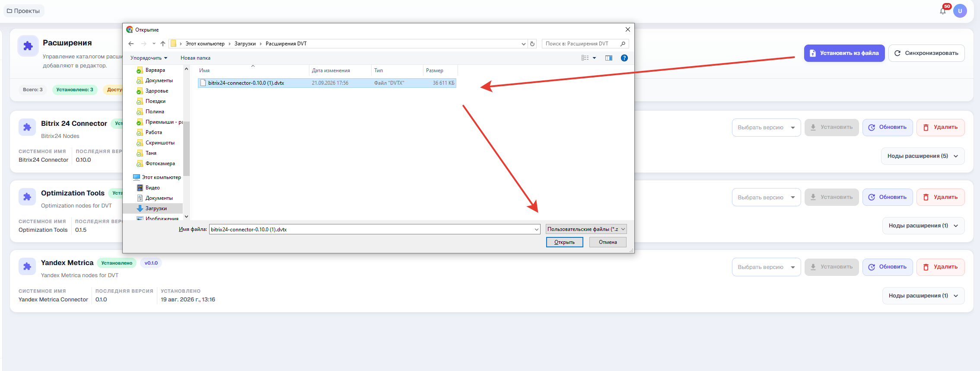Open Выбрать версию for Yandex Metrica
Screen dimensions: 980x371
[x=766, y=267]
